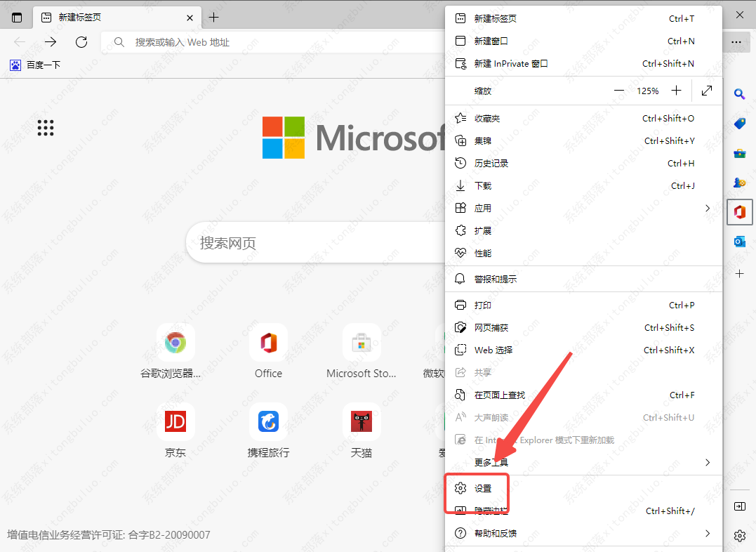Open the Office icon in sidebar
This screenshot has width=756, height=552.
tap(739, 211)
